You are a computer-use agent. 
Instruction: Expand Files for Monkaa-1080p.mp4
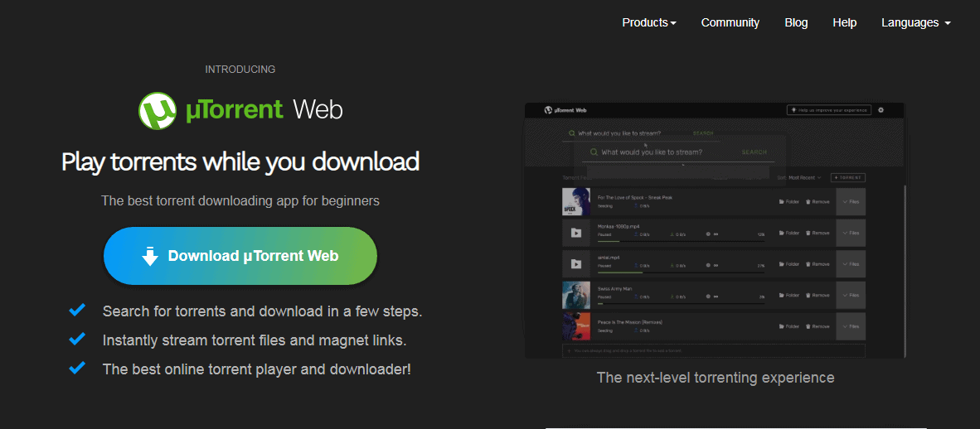(851, 233)
